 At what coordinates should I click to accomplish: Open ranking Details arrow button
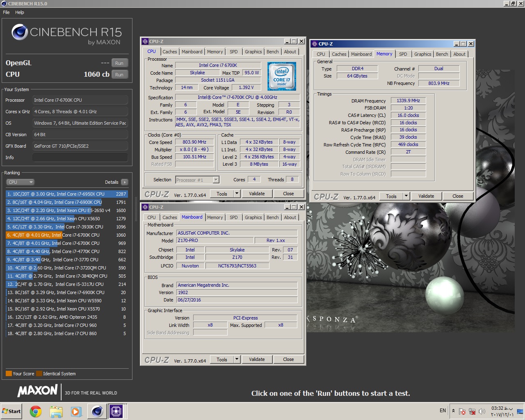pos(125,182)
